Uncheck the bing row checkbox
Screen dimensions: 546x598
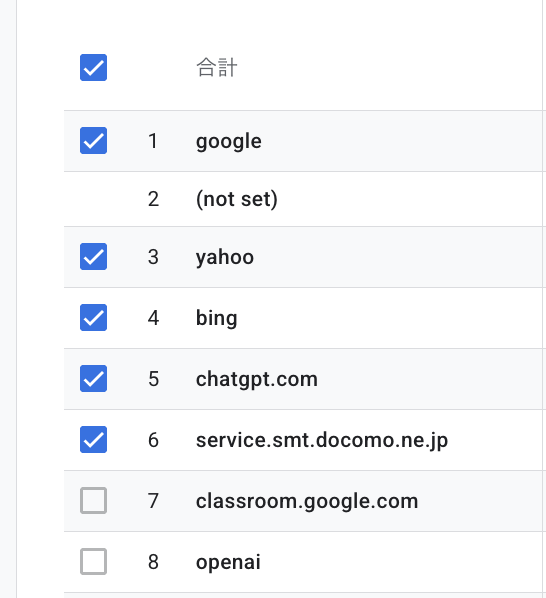point(93,317)
